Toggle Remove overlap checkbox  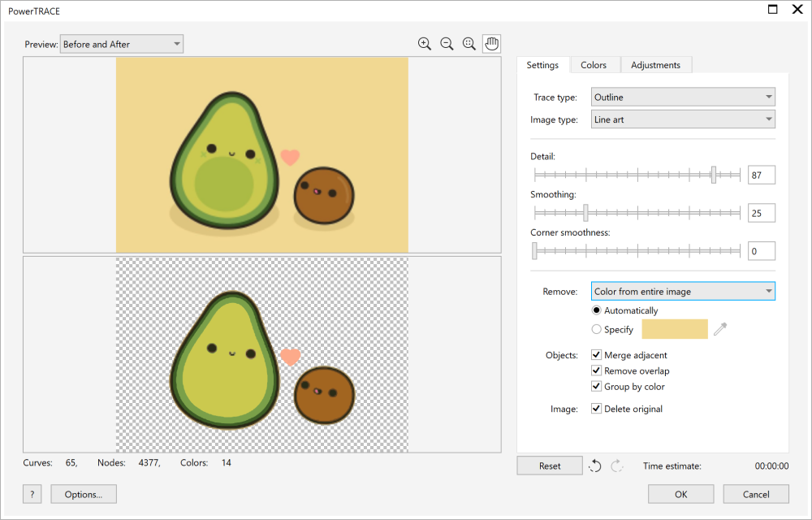click(597, 370)
